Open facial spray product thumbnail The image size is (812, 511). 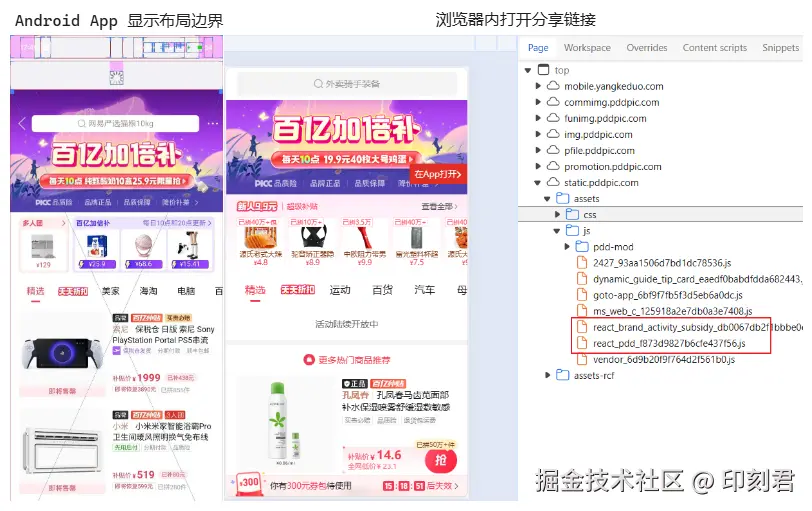283,424
